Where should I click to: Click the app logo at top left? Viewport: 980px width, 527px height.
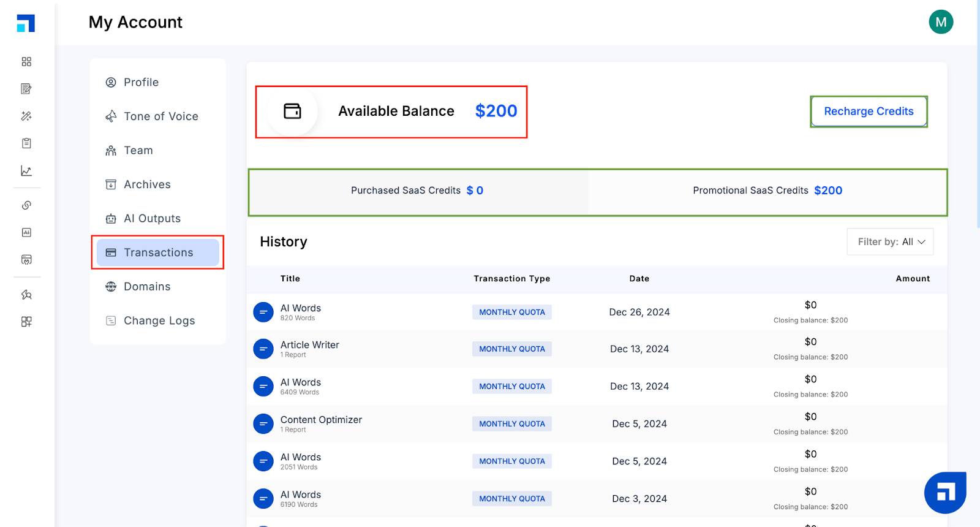pyautogui.click(x=26, y=23)
